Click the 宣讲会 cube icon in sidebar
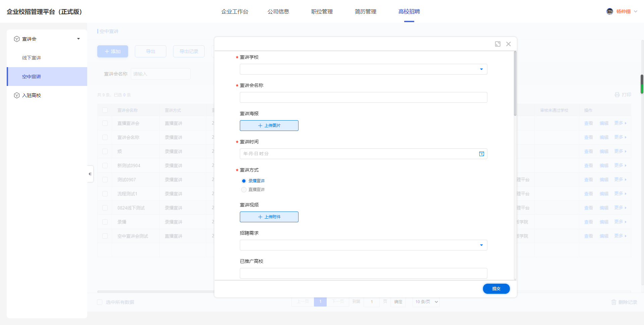The width and height of the screenshot is (644, 325). click(x=17, y=39)
